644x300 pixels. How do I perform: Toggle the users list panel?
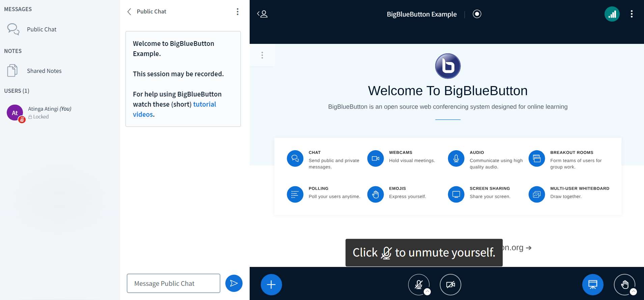[262, 14]
